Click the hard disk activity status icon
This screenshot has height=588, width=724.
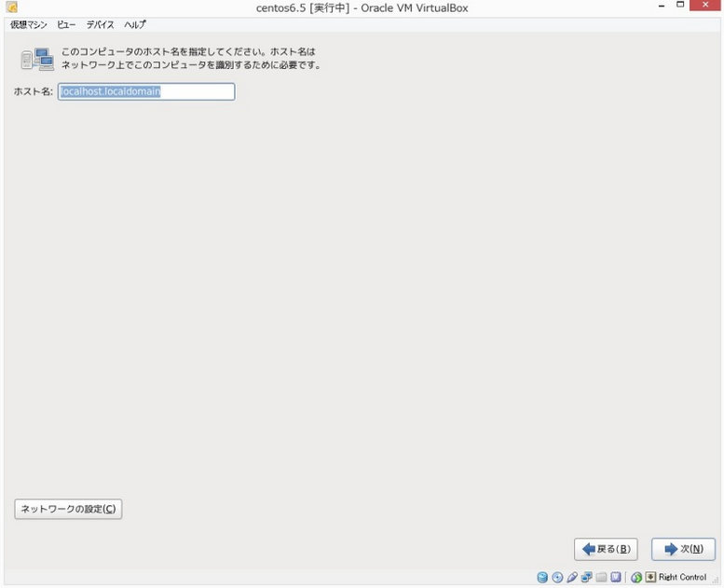click(542, 577)
